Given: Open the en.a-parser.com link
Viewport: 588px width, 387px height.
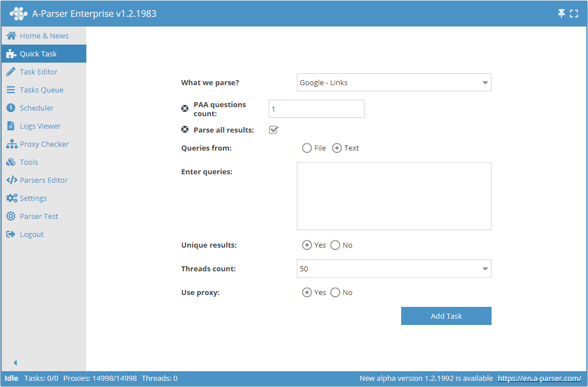Looking at the screenshot, I should [539, 378].
